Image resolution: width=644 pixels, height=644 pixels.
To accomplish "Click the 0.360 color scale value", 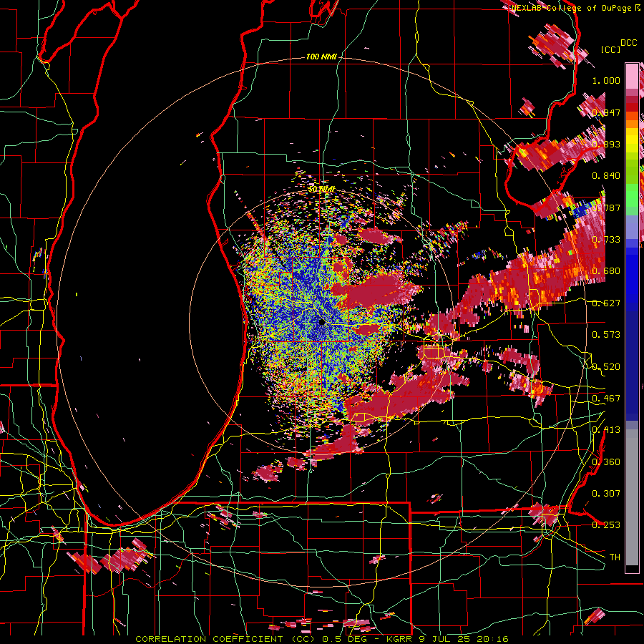I will [x=606, y=462].
